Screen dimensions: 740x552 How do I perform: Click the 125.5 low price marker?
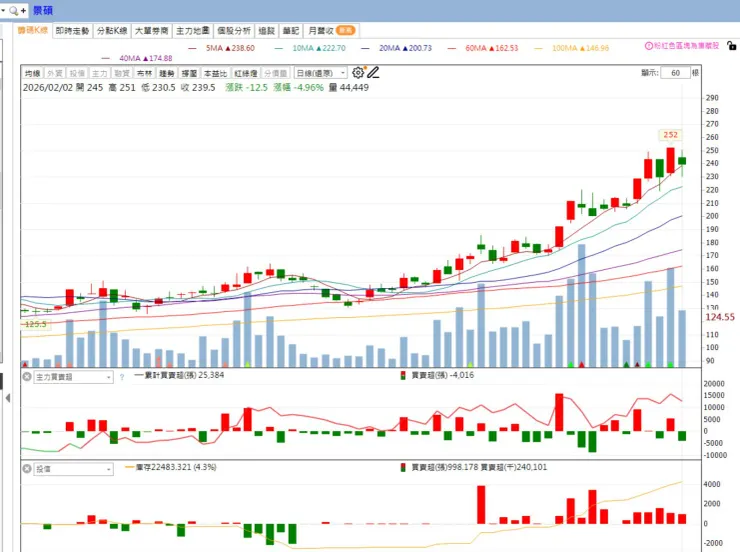click(x=35, y=324)
